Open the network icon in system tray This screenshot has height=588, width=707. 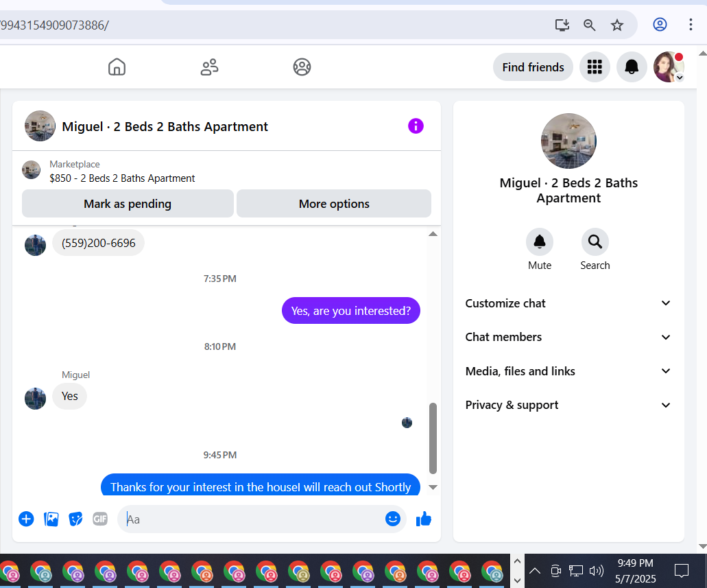pyautogui.click(x=576, y=571)
